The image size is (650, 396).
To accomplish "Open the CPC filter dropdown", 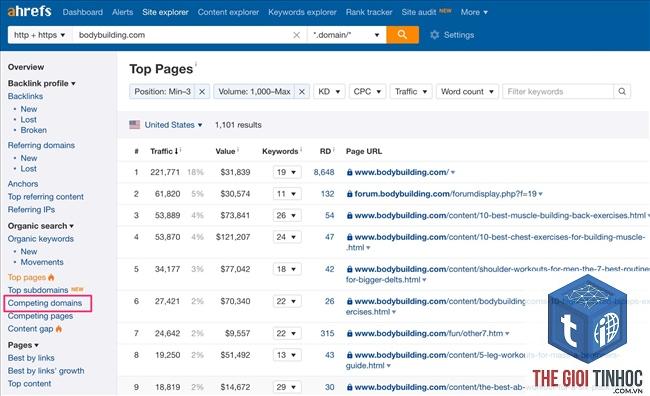I will coord(367,92).
